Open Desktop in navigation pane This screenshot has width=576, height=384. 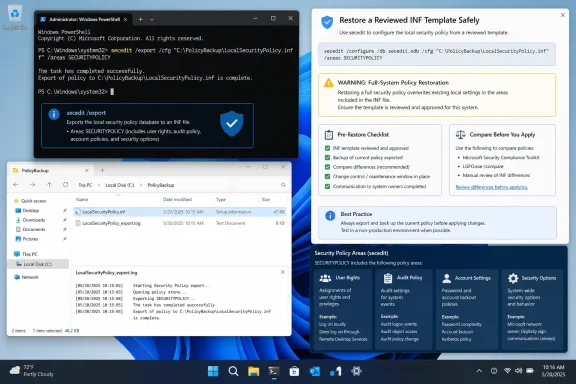click(27, 211)
